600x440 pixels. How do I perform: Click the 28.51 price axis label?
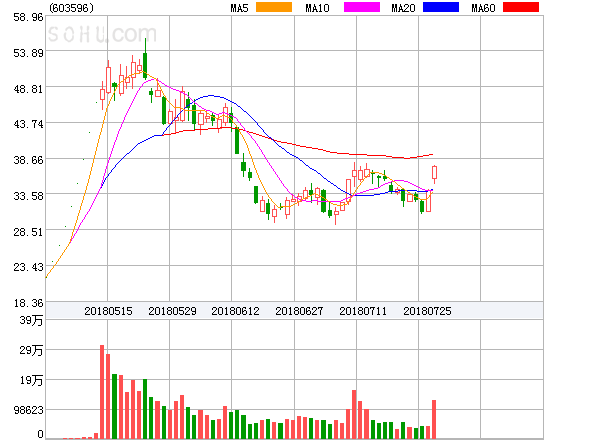(x=28, y=231)
